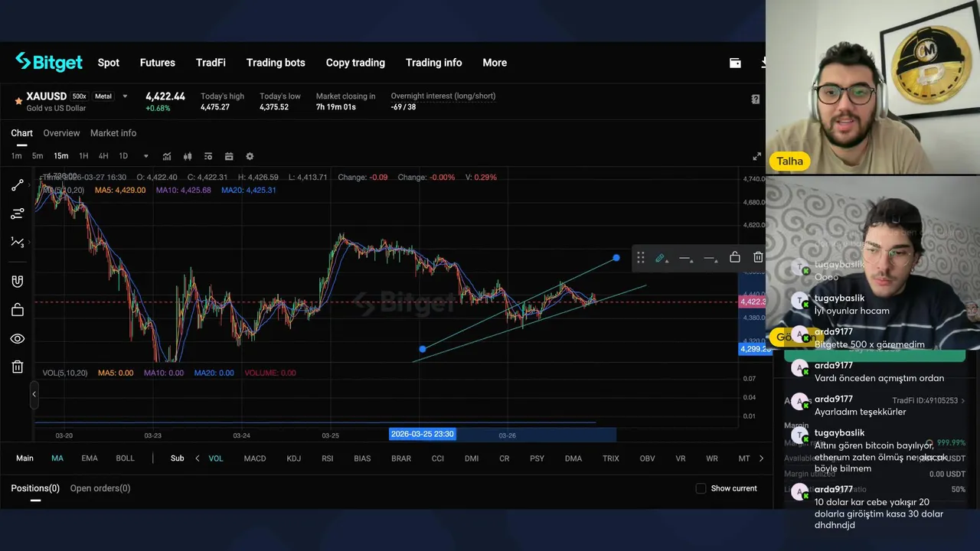Open line color pencil option in drawing toolbar
Screen dimensions: 980x551
(x=661, y=258)
